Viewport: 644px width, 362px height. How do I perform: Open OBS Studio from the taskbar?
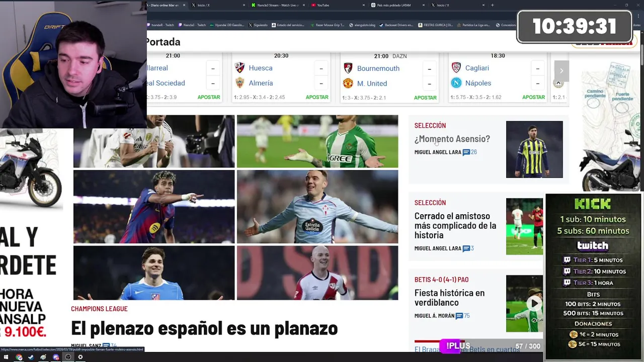point(68,357)
